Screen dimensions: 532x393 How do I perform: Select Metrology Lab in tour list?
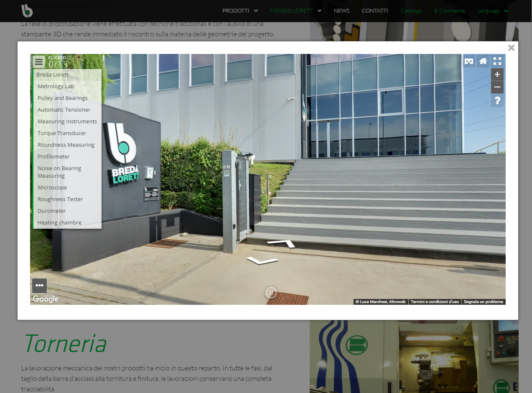click(67, 87)
